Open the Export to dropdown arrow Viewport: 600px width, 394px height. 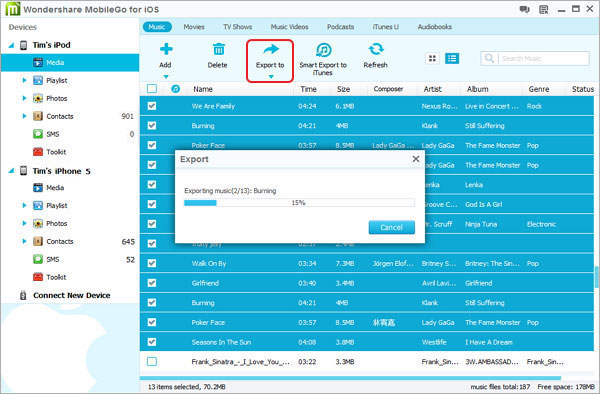point(271,77)
